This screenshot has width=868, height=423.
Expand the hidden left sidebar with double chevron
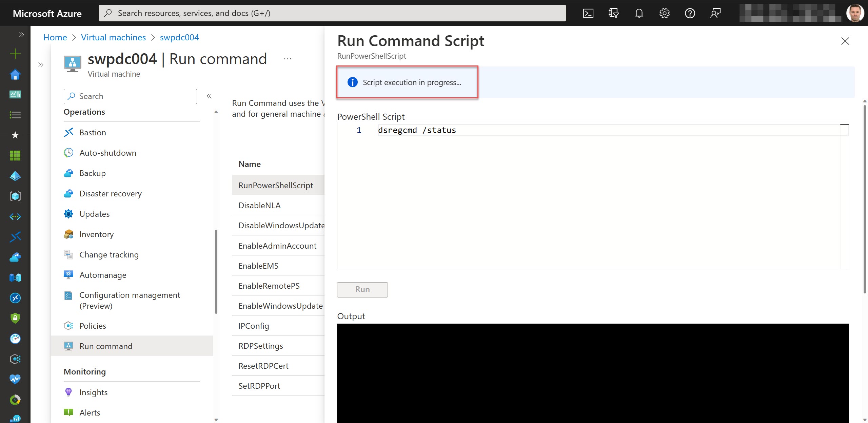pyautogui.click(x=21, y=35)
